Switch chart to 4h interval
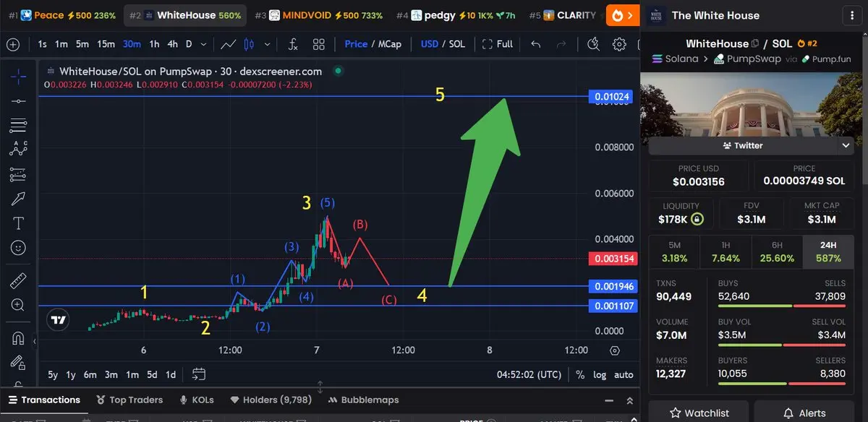 pyautogui.click(x=172, y=44)
